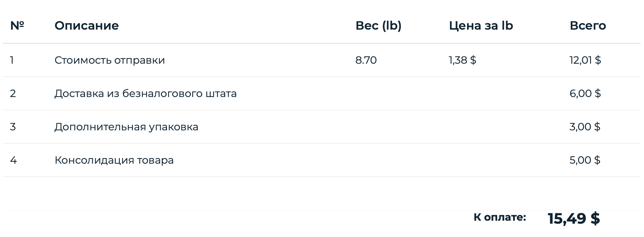Screen dimensions: 644x237
Task: Select the Дополнительная упаковка row text
Action: click(x=126, y=127)
